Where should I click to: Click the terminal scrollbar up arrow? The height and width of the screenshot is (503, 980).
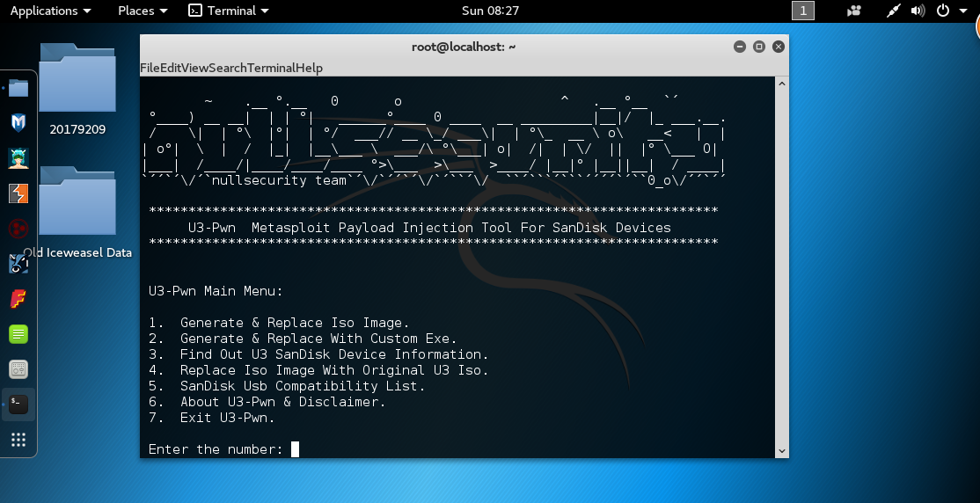[x=782, y=84]
